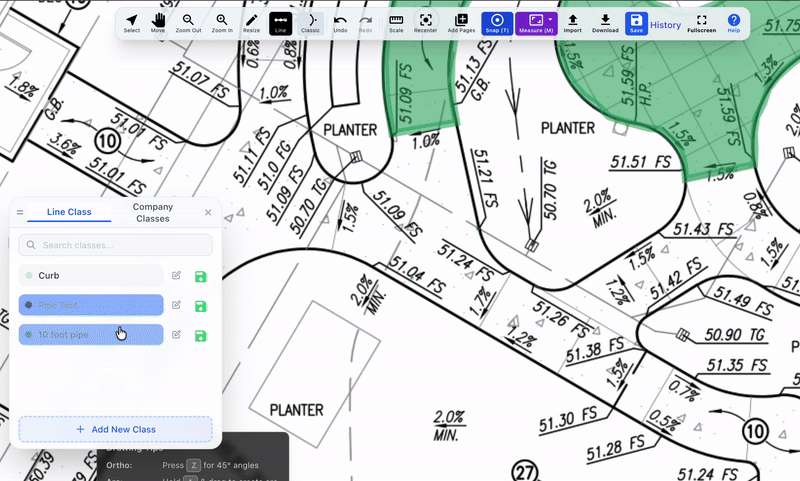The width and height of the screenshot is (800, 481).
Task: Click the Curb color dot
Action: tap(29, 275)
